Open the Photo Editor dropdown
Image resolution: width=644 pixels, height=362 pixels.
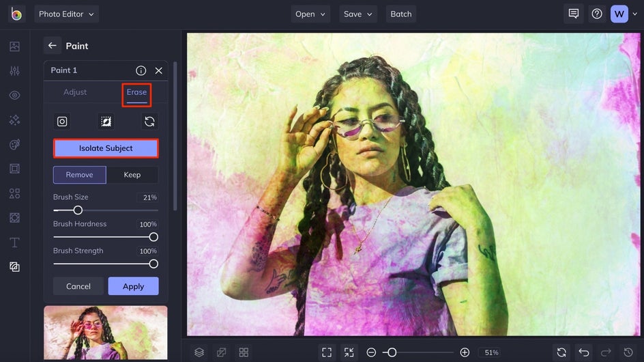(x=66, y=14)
